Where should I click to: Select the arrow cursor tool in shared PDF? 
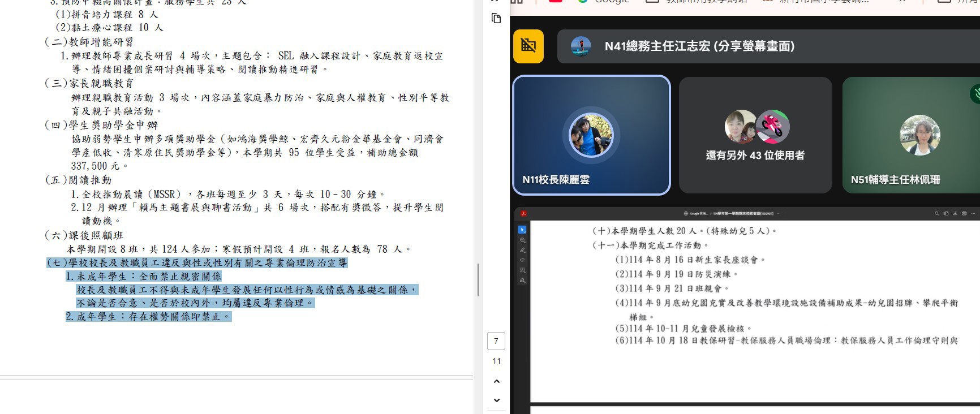click(522, 230)
